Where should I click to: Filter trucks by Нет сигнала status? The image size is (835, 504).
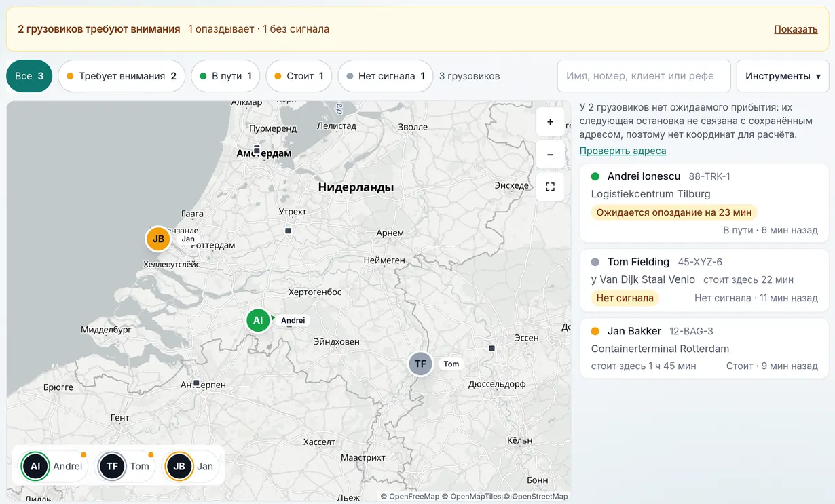[385, 76]
